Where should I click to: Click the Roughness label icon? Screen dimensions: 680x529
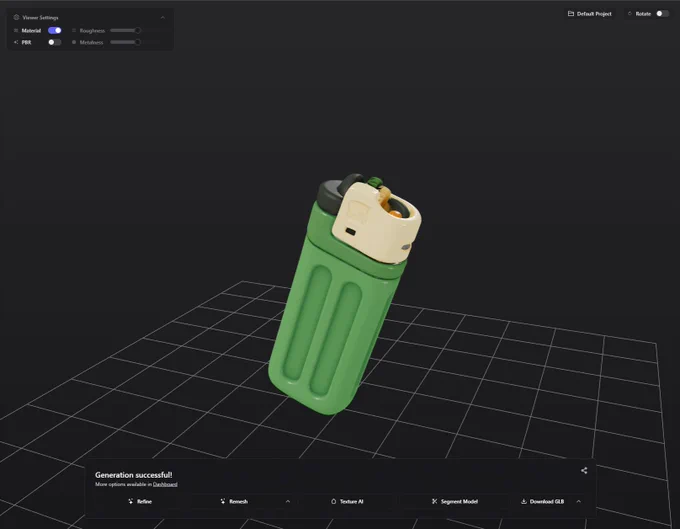[x=74, y=30]
